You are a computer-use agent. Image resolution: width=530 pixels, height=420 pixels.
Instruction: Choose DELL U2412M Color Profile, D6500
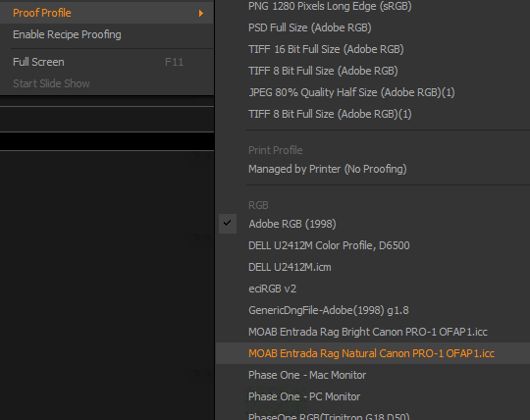(x=373, y=245)
